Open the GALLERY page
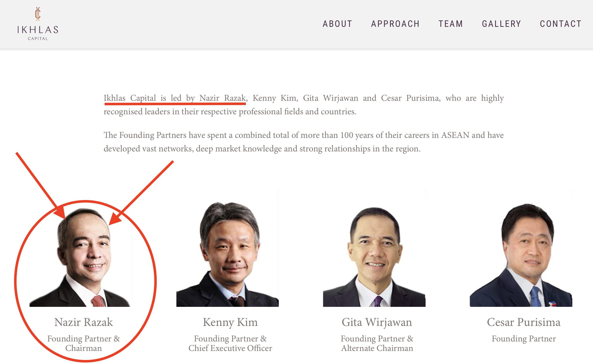593x364 pixels. click(501, 24)
